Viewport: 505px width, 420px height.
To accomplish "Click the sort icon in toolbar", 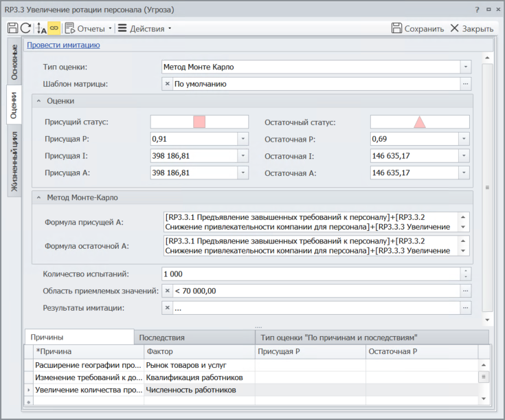I will click(41, 28).
